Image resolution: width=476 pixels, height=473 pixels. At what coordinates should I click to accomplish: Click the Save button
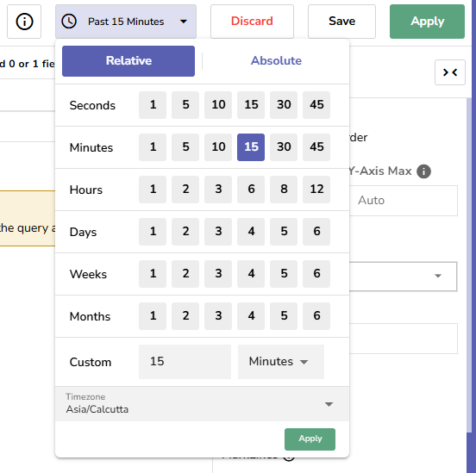click(x=341, y=22)
